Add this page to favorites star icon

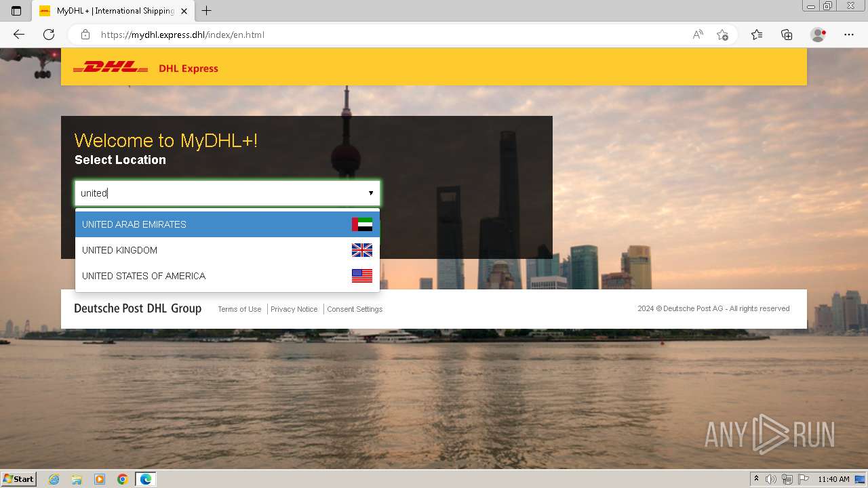[723, 35]
